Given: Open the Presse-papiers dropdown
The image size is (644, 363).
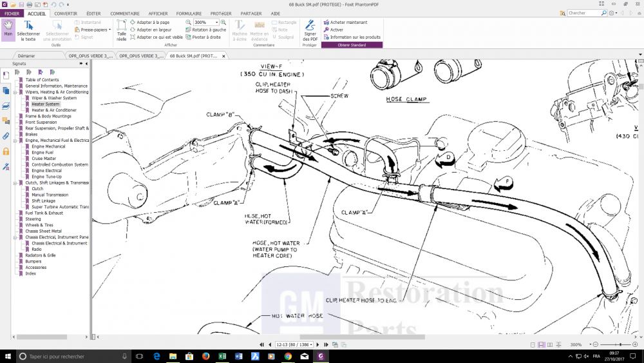Looking at the screenshot, I should point(109,30).
